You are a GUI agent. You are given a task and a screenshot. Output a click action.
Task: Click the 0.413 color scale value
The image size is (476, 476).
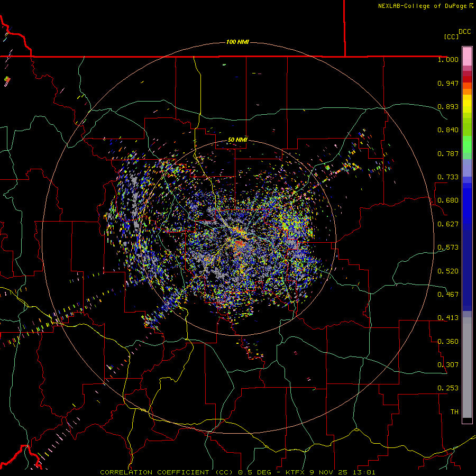[x=448, y=318]
